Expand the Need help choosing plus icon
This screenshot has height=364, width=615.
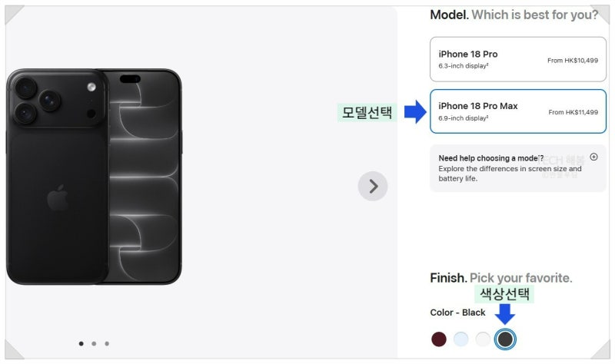[x=593, y=157]
